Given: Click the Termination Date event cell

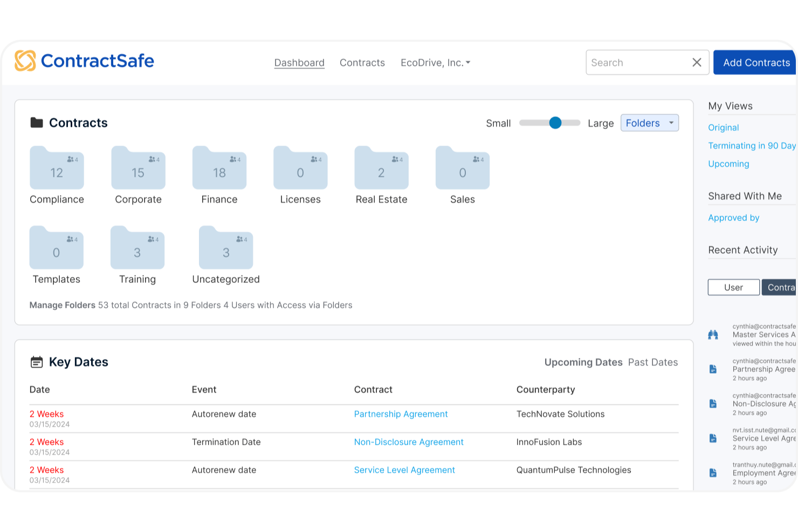Looking at the screenshot, I should (226, 442).
